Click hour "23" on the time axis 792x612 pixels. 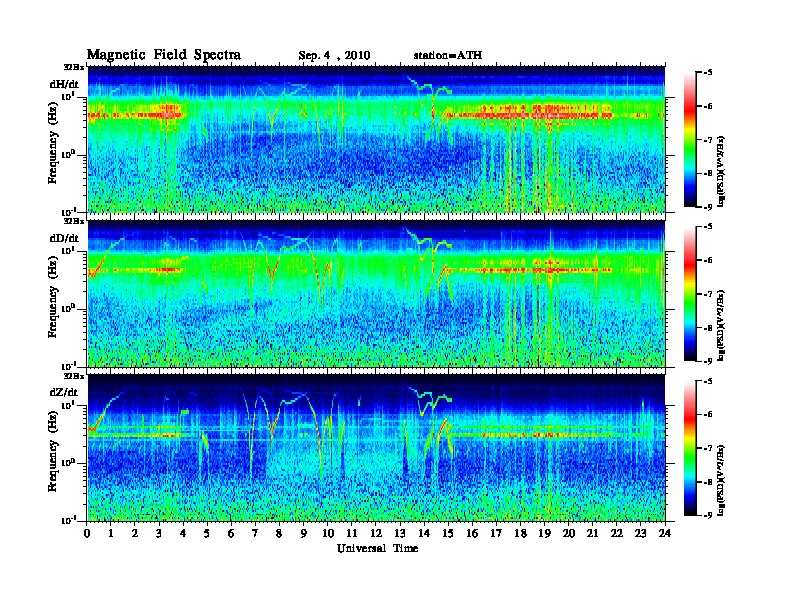tap(641, 534)
